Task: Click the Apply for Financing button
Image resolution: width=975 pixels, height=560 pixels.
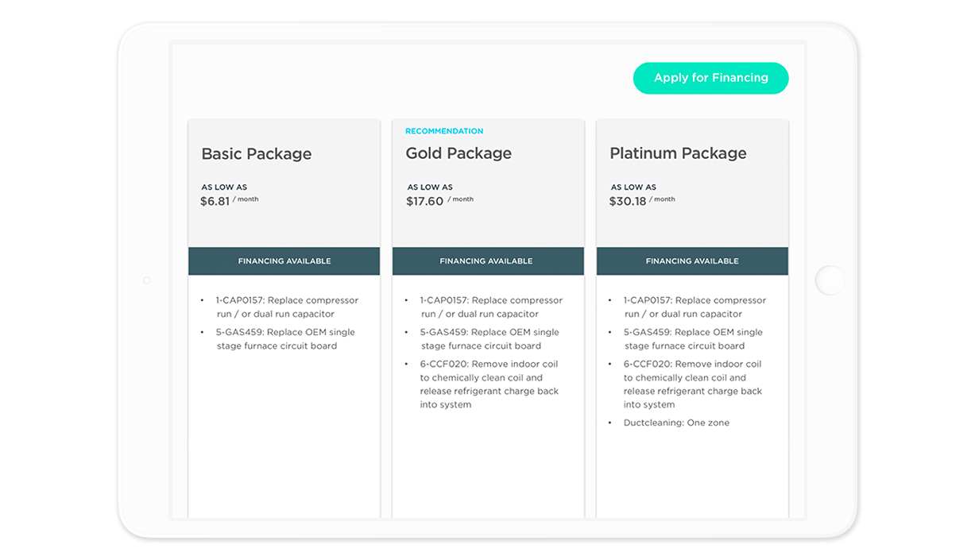Action: (x=710, y=78)
